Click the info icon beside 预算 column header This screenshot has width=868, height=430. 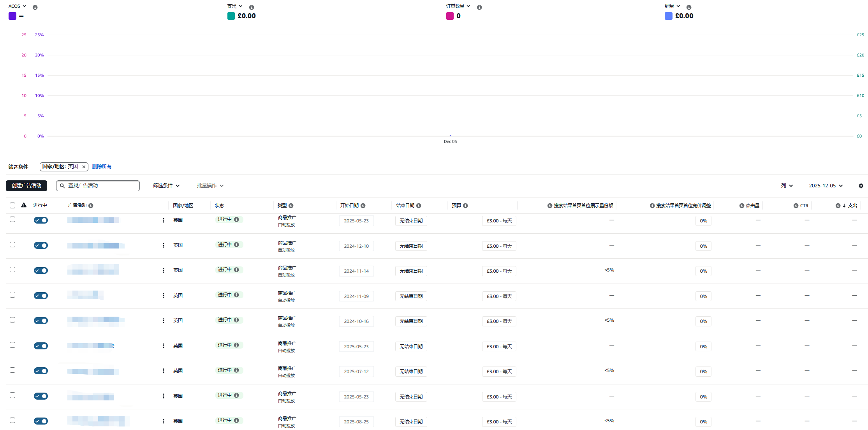tap(465, 206)
